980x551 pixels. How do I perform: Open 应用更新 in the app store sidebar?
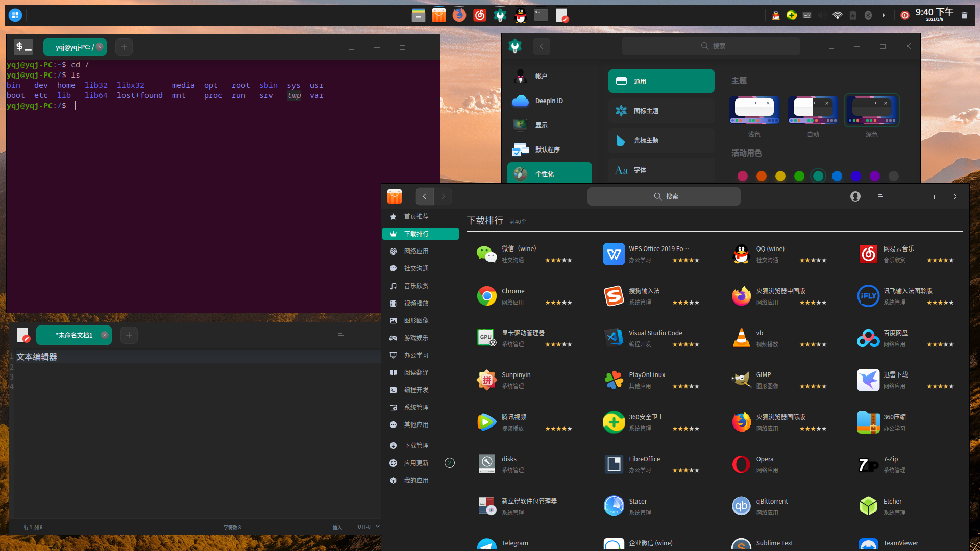tap(421, 463)
